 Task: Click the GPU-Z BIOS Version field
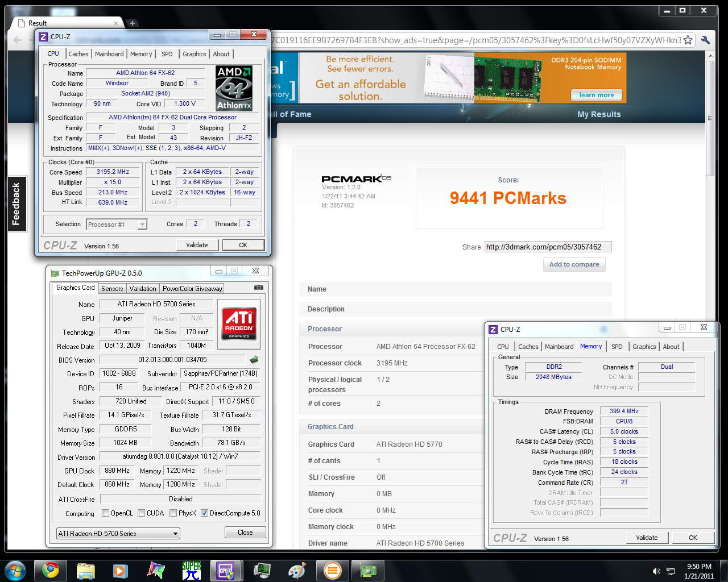pyautogui.click(x=172, y=360)
